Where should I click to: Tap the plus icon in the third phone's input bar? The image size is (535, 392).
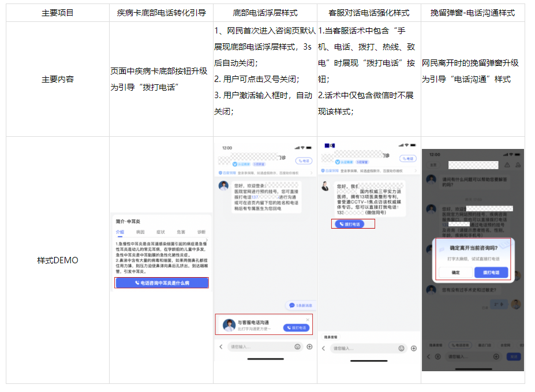[413, 348]
